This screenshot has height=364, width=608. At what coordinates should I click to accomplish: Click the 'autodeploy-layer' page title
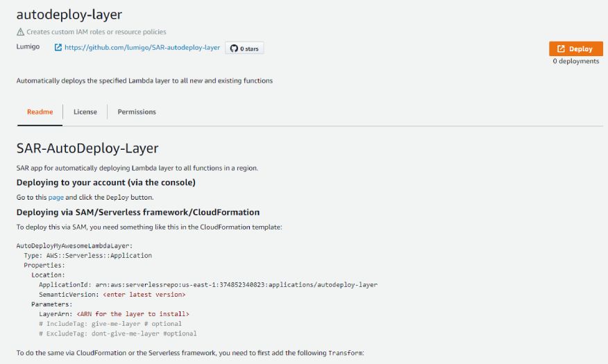point(69,15)
